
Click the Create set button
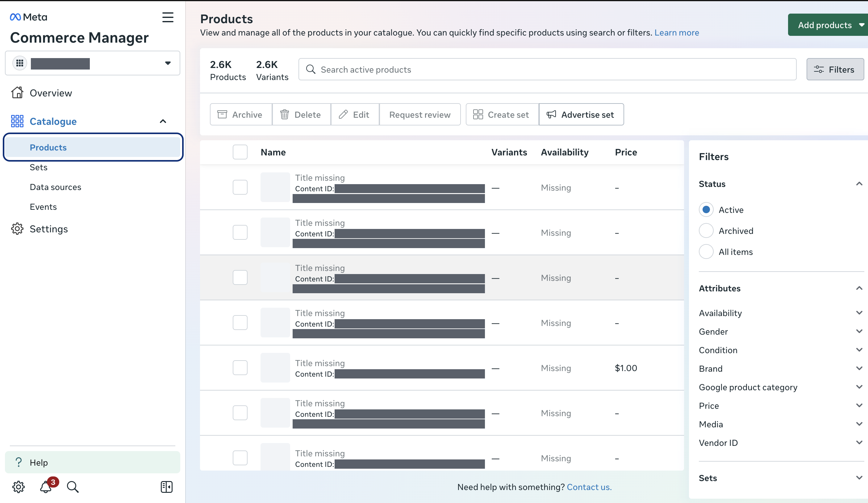click(x=502, y=114)
